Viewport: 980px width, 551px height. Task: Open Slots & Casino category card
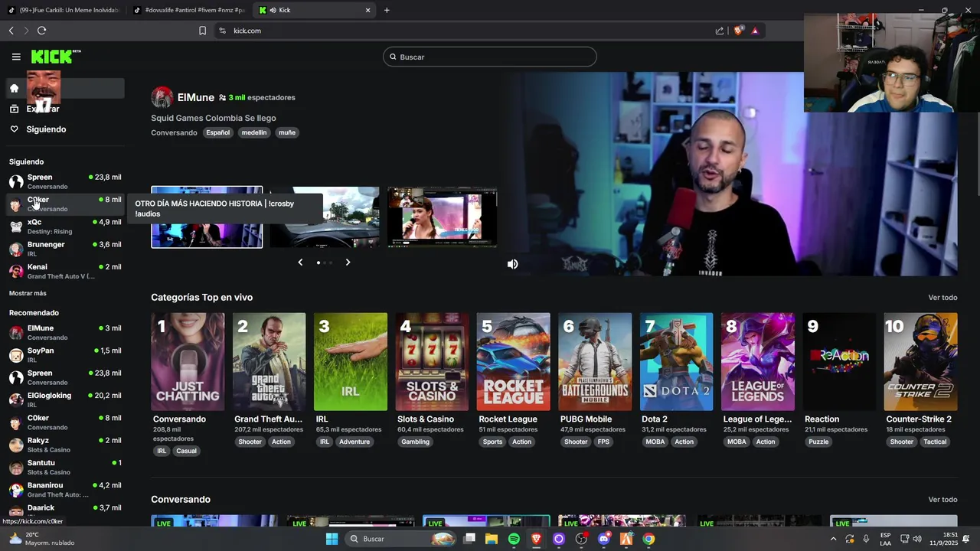(432, 361)
